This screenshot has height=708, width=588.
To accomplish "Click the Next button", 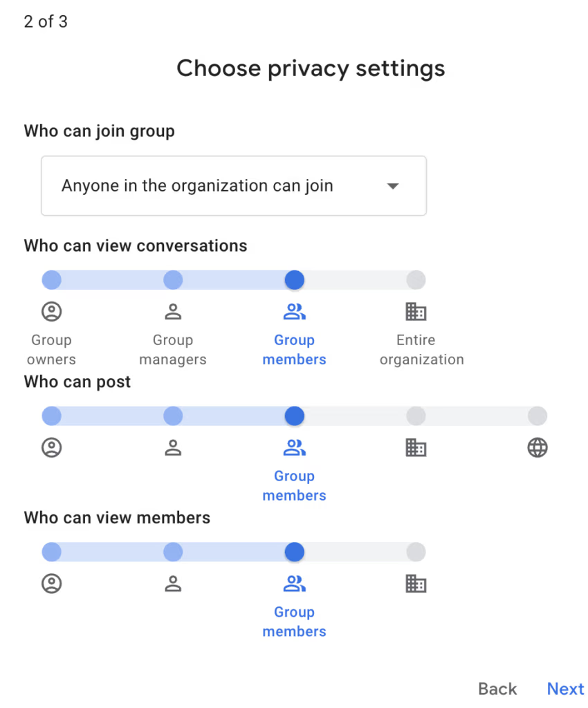I will [x=565, y=689].
